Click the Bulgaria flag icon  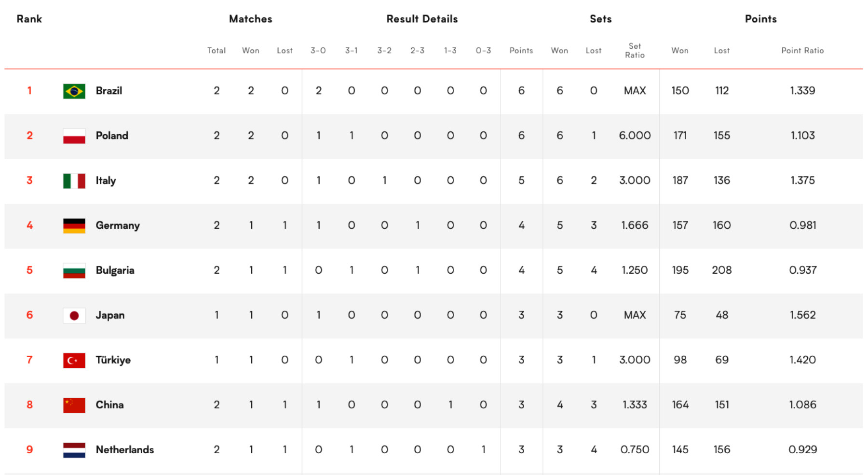pos(74,270)
